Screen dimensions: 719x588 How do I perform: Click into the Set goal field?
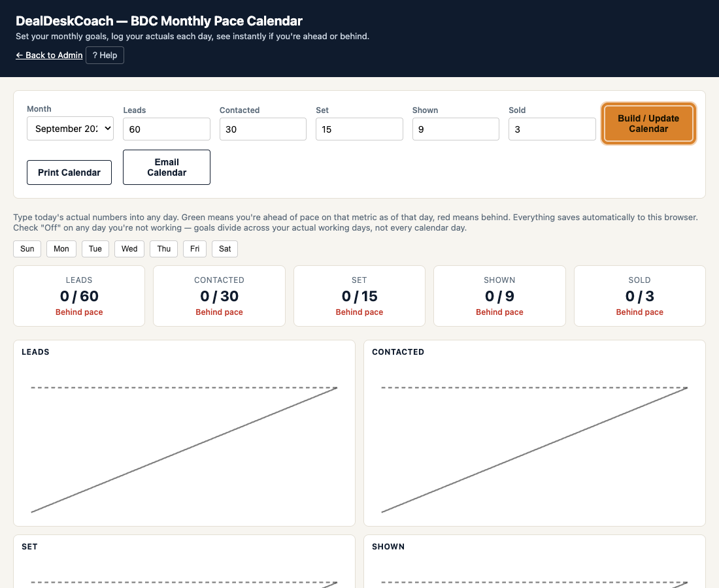click(x=359, y=129)
